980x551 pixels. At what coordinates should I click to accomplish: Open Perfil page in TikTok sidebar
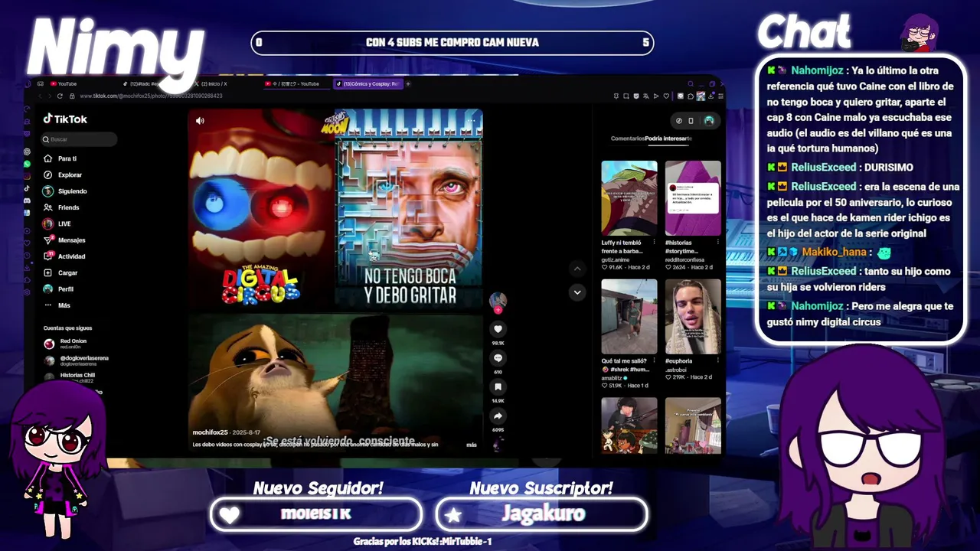point(58,289)
